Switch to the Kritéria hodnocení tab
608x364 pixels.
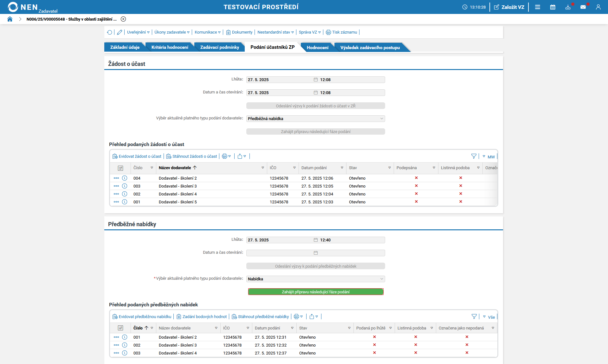pos(170,47)
